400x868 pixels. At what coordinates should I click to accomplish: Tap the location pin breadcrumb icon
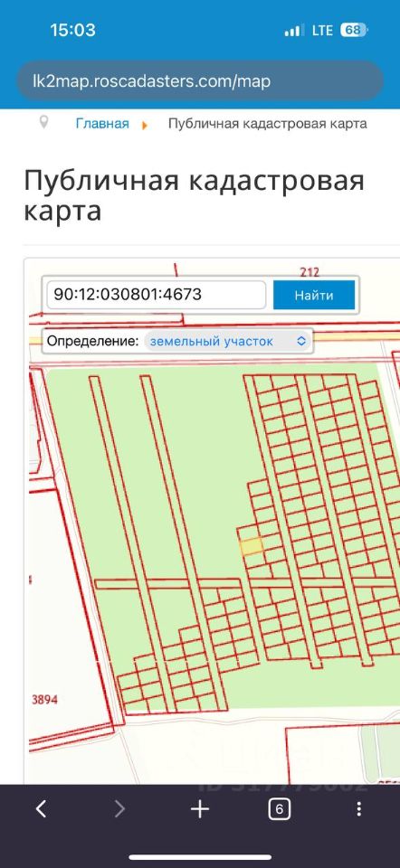point(43,122)
